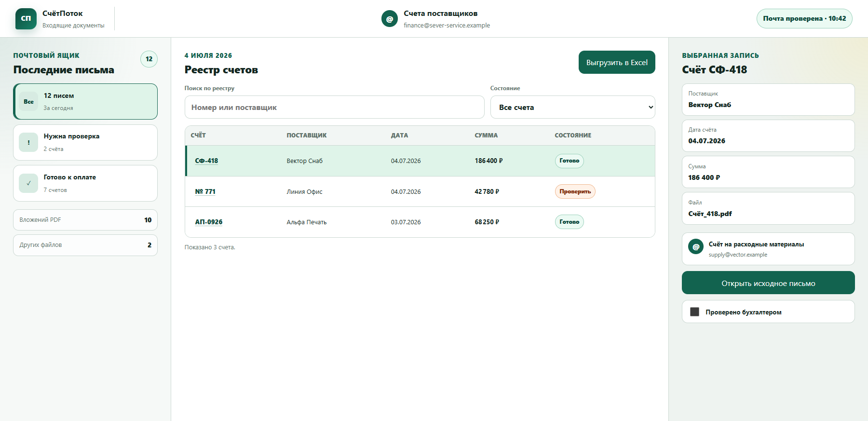The width and height of the screenshot is (868, 421).
Task: Click the amount '68 250 ₽'
Action: tap(487, 222)
